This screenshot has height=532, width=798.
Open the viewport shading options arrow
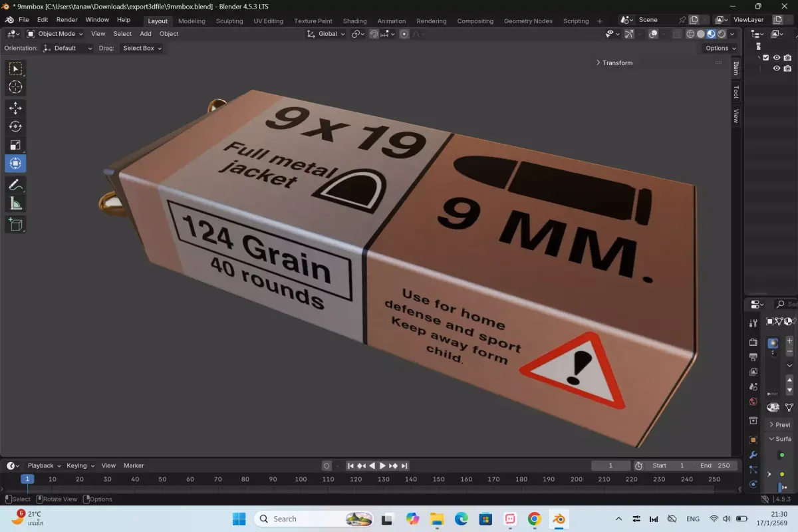coord(732,34)
